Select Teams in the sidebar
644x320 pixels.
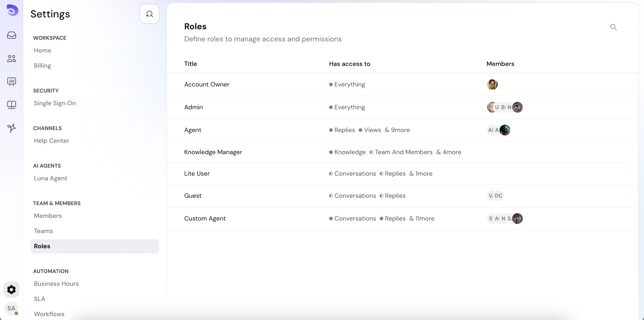click(x=43, y=231)
